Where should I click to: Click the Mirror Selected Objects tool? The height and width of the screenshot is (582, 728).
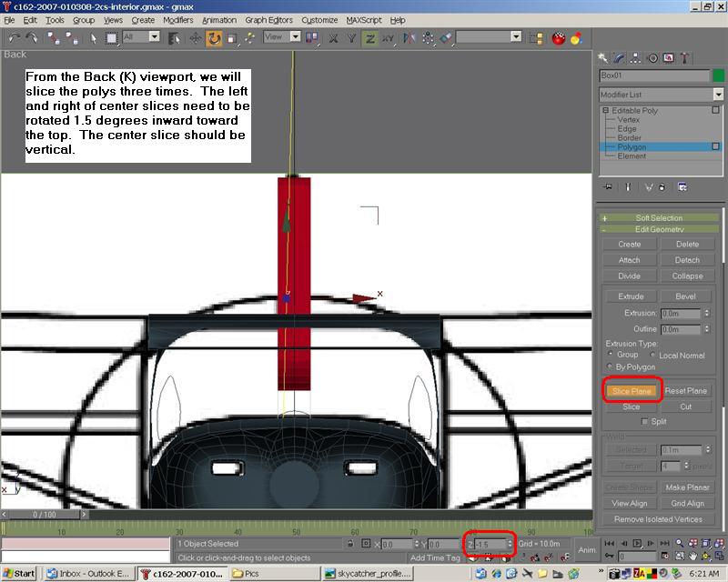click(409, 38)
